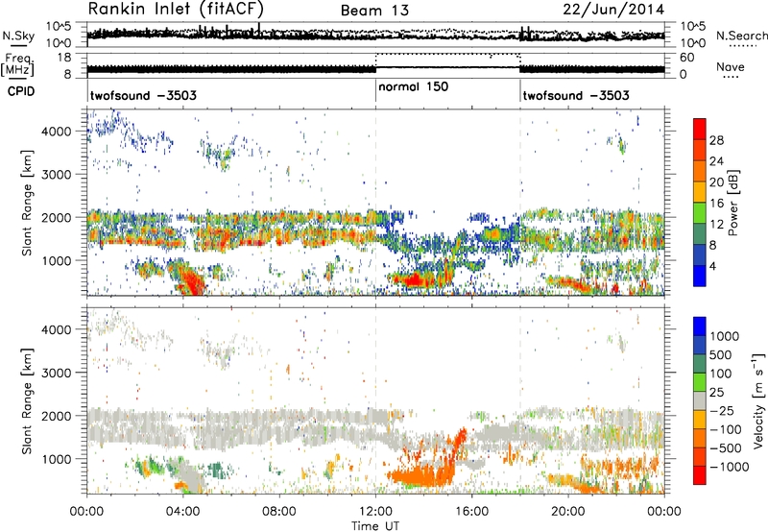Screen dimensions: 768x532
Task: Select the "Freq. [MHz]" axis label
Action: click(x=17, y=64)
